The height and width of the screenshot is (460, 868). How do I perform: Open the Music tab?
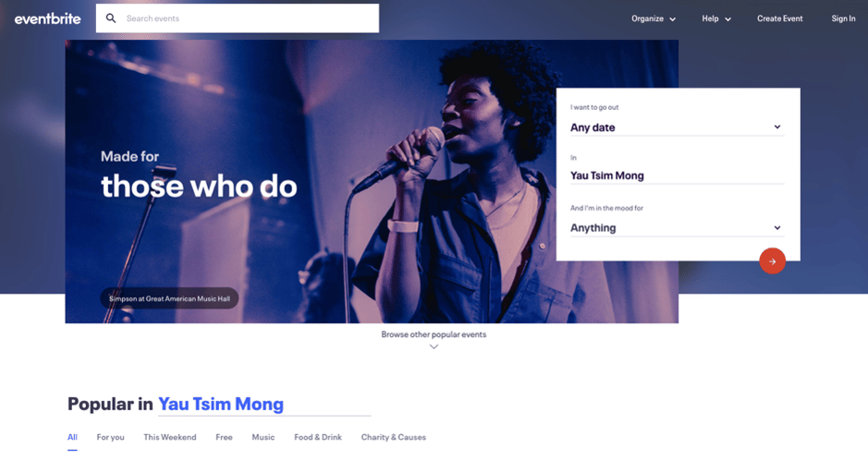263,437
